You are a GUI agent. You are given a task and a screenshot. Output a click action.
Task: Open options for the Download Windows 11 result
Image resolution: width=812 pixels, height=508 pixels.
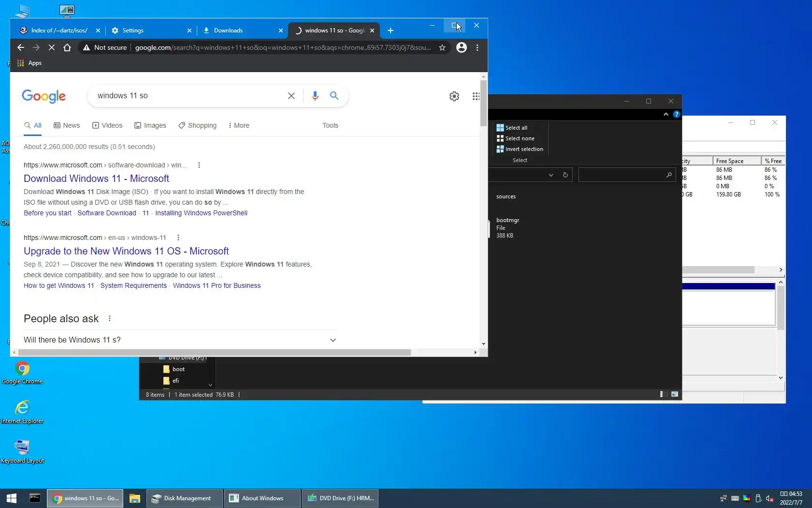click(x=199, y=165)
